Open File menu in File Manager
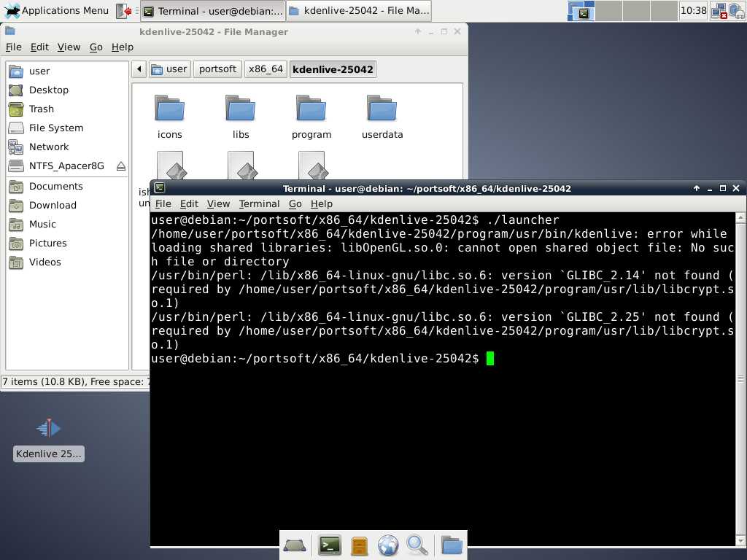The width and height of the screenshot is (747, 560). coord(14,47)
